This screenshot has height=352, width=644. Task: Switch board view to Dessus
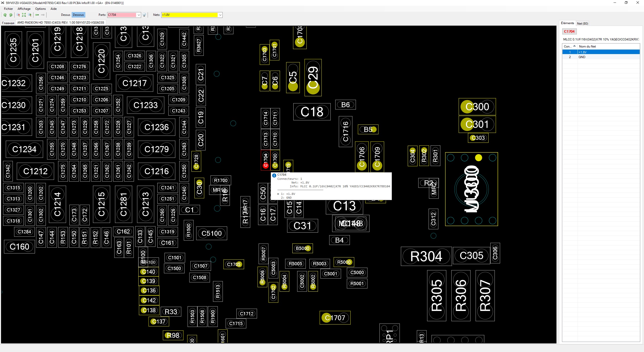[x=65, y=15]
